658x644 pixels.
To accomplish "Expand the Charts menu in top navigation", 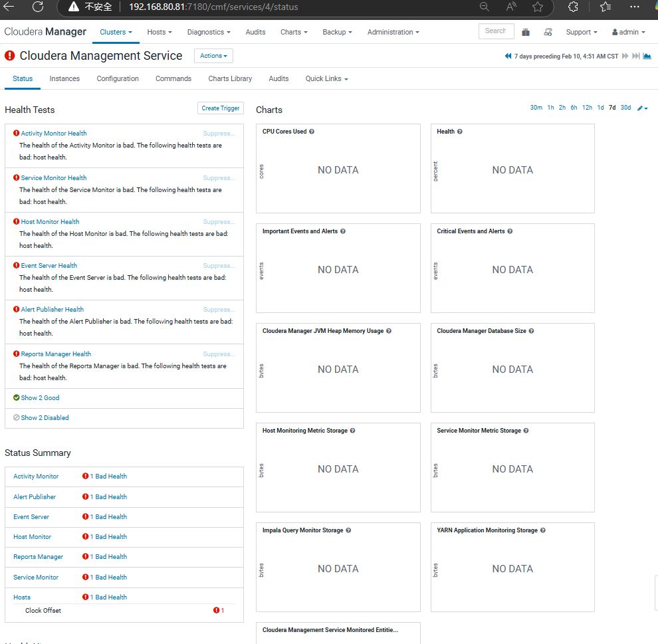I will coord(294,32).
